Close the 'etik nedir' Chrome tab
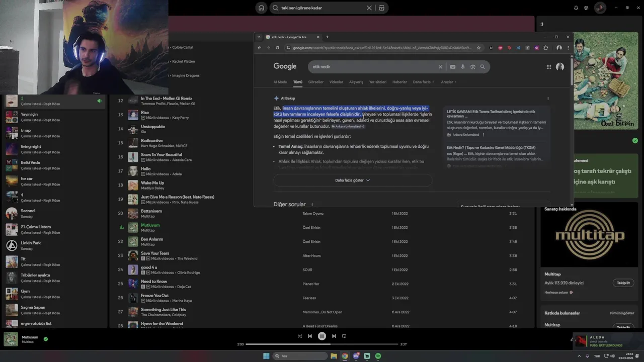 (318, 37)
